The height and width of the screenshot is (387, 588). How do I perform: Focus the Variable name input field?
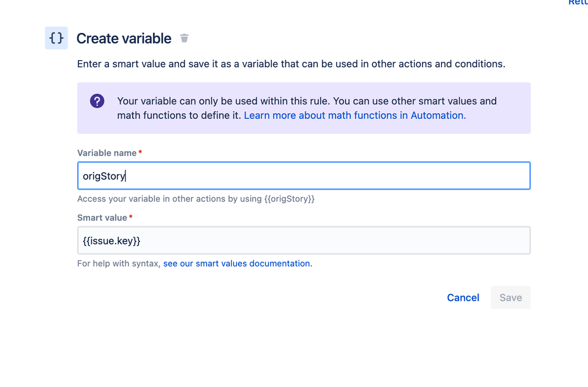pyautogui.click(x=304, y=176)
